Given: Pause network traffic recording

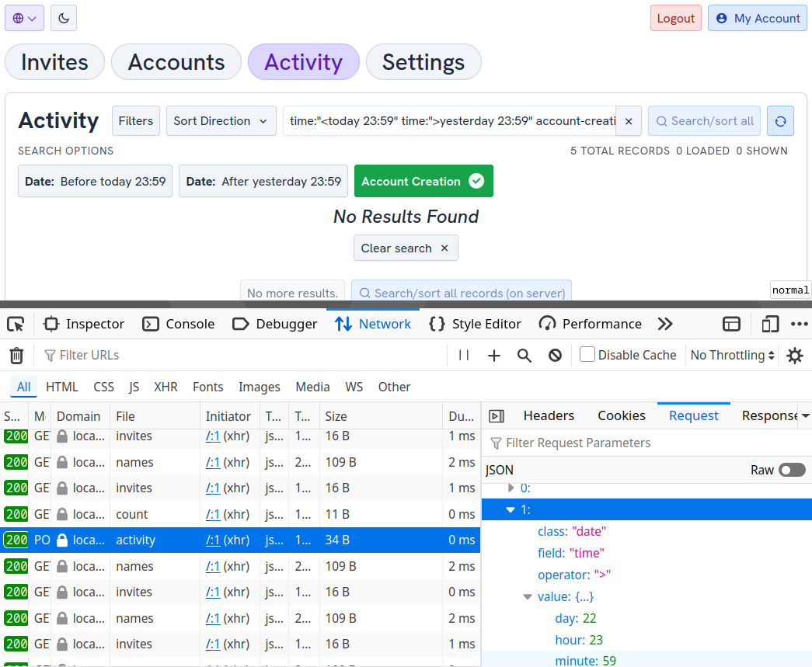Looking at the screenshot, I should click(463, 355).
